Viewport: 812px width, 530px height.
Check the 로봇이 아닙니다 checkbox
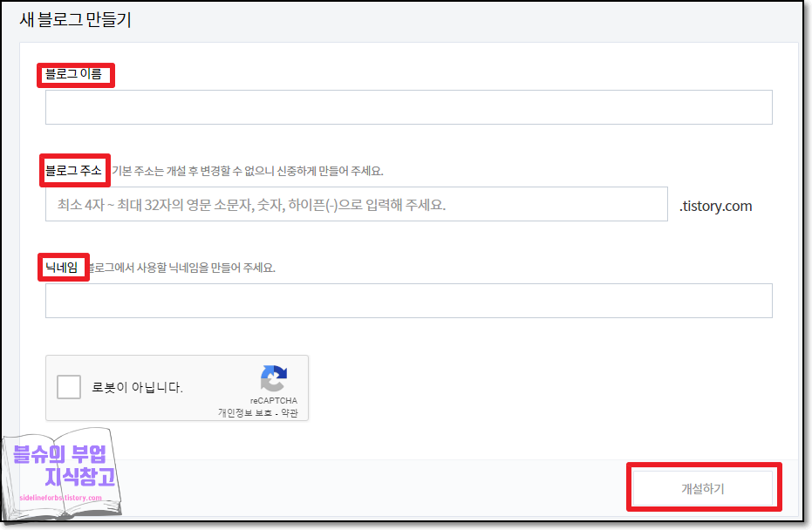pos(68,386)
